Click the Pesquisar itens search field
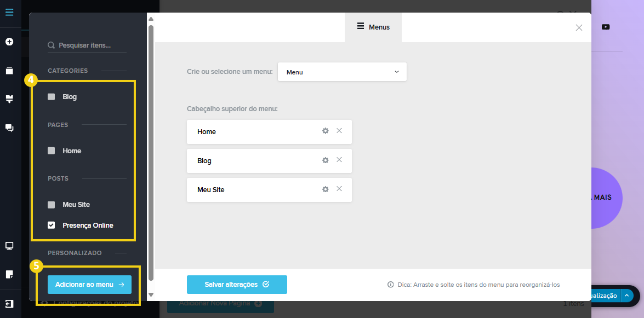Image resolution: width=644 pixels, height=318 pixels. click(x=90, y=45)
